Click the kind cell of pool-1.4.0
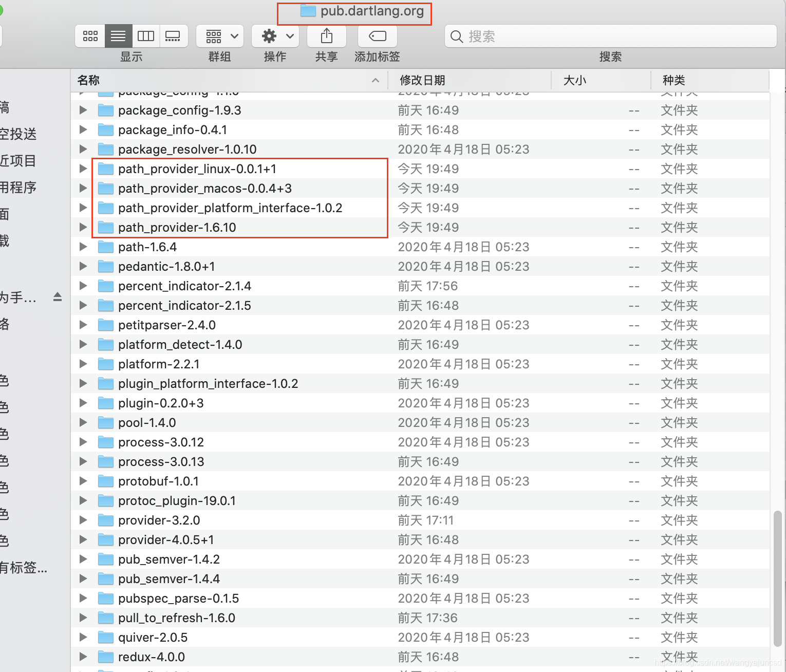The image size is (786, 672). tap(679, 423)
